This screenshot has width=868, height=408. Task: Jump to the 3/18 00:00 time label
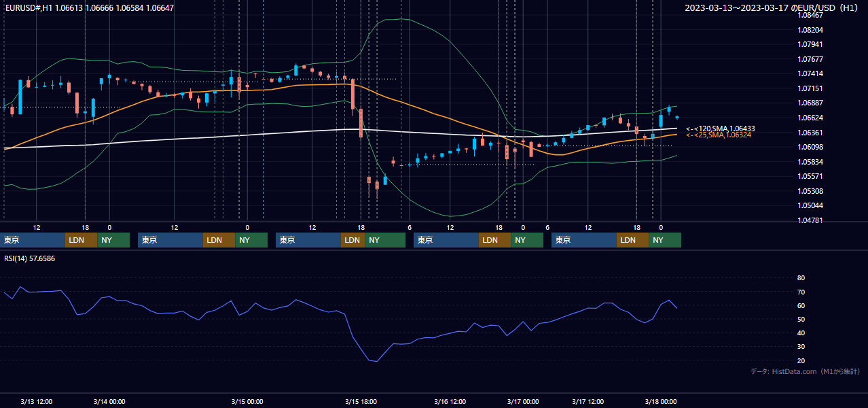pyautogui.click(x=661, y=401)
